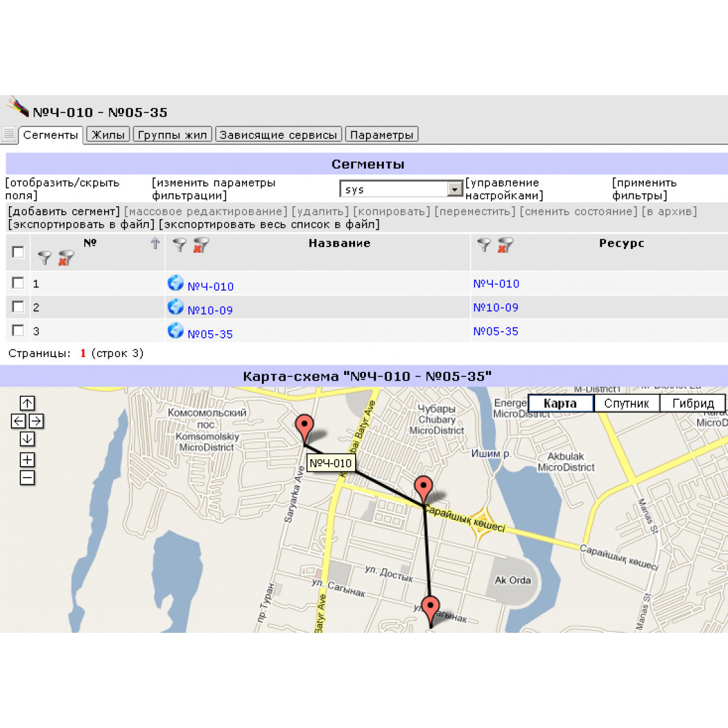Clear filter in the № column
728x728 pixels.
(x=66, y=258)
